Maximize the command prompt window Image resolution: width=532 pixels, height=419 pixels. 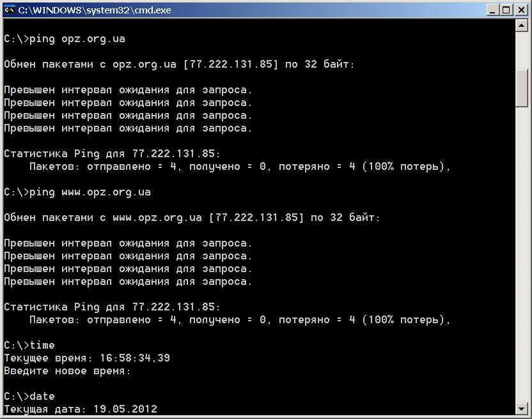pyautogui.click(x=506, y=10)
